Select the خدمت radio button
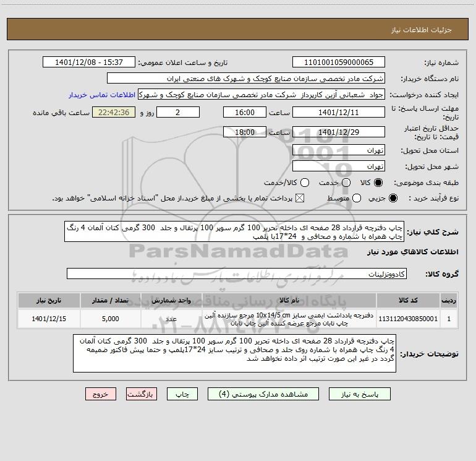 (x=346, y=183)
